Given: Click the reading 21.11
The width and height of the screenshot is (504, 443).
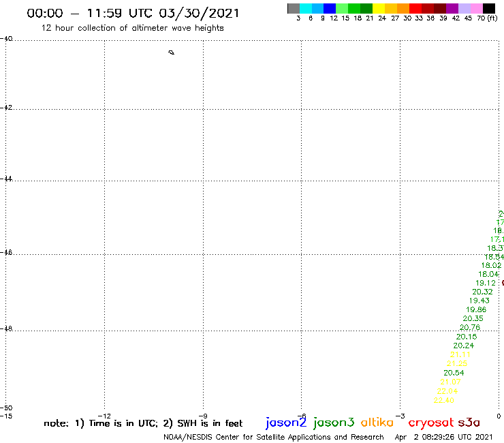Looking at the screenshot, I should point(460,354).
